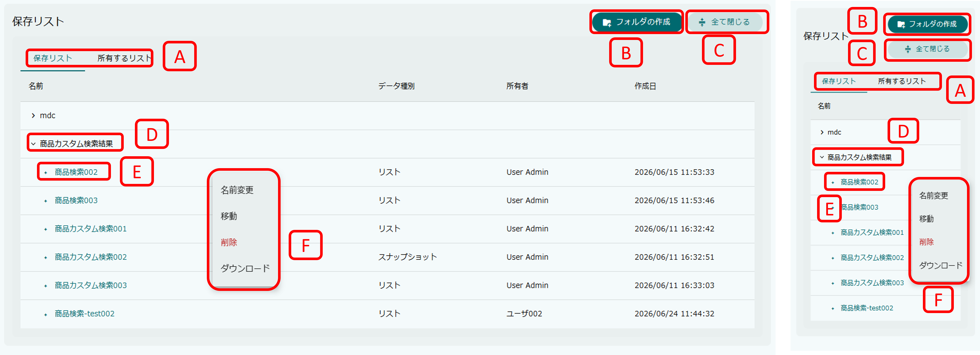Viewport: 980px width, 355px height.
Task: Choose 名前変更 in wide view context menu
Action: click(237, 190)
